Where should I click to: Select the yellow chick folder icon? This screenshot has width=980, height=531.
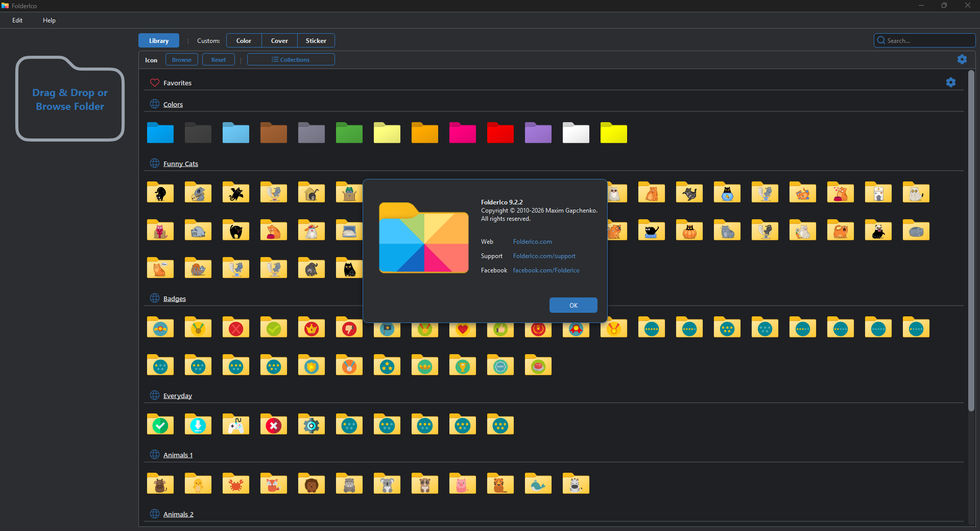(x=198, y=483)
